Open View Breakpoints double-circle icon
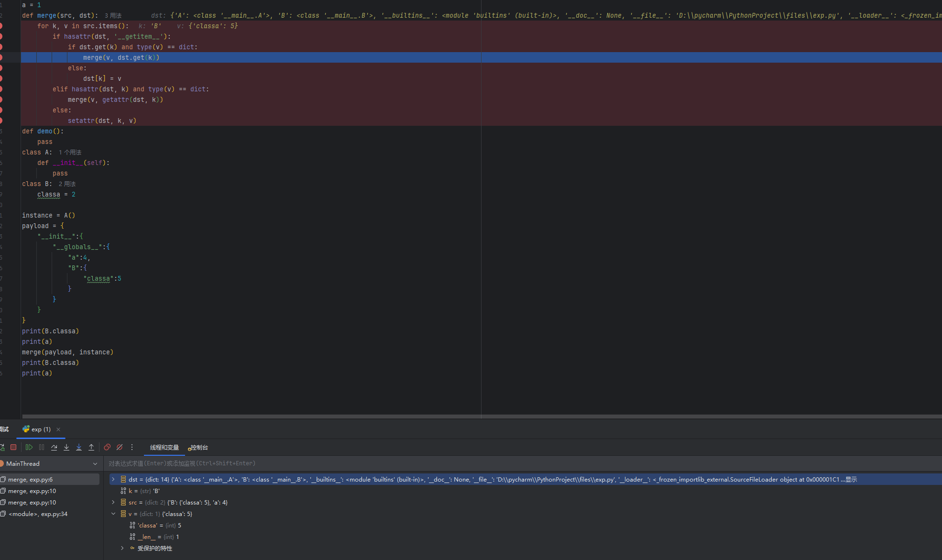 pyautogui.click(x=107, y=447)
